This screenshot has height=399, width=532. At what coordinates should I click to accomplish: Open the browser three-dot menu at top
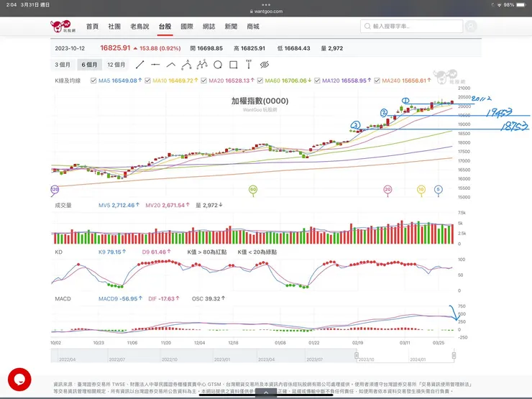pyautogui.click(x=266, y=5)
